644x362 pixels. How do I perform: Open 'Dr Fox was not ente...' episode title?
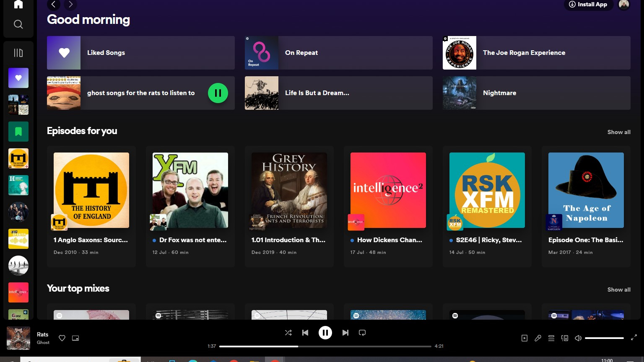[193, 240]
